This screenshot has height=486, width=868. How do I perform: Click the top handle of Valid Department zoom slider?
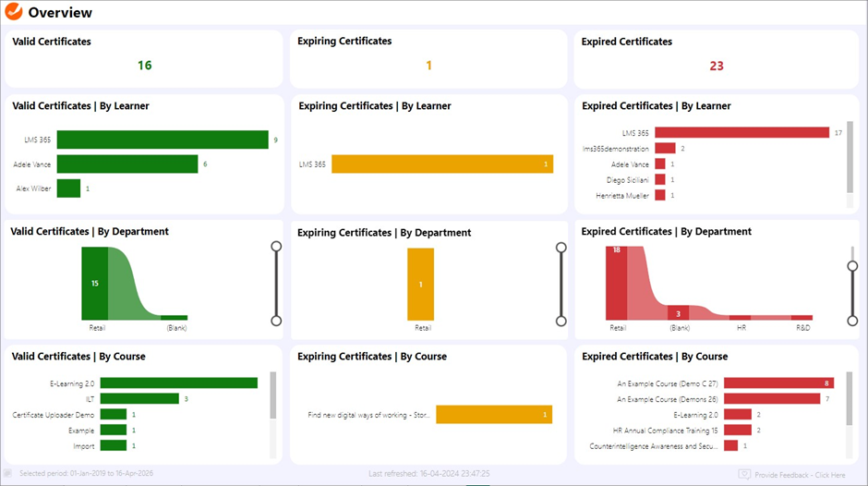[x=276, y=247]
